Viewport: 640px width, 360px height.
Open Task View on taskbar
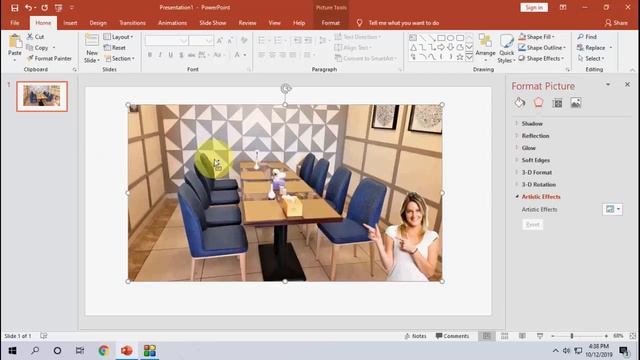[x=80, y=351]
